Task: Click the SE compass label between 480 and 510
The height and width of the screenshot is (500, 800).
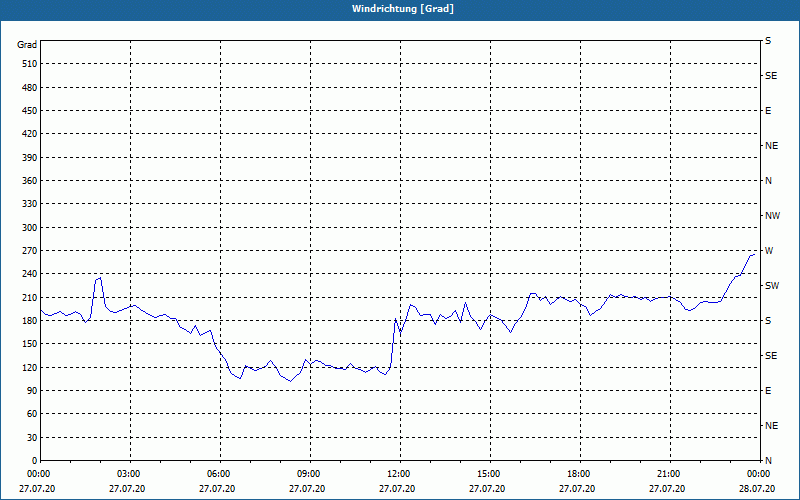Action: pos(771,76)
